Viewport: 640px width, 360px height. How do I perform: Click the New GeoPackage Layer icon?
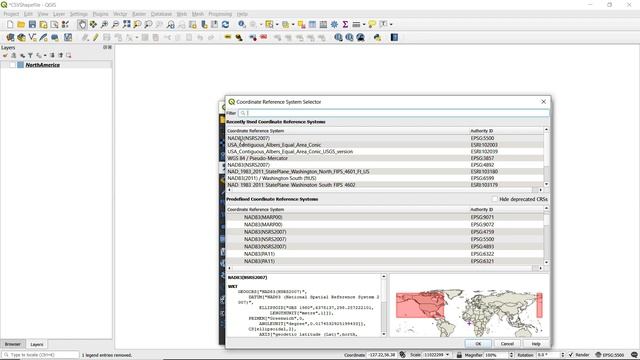[x=21, y=38]
